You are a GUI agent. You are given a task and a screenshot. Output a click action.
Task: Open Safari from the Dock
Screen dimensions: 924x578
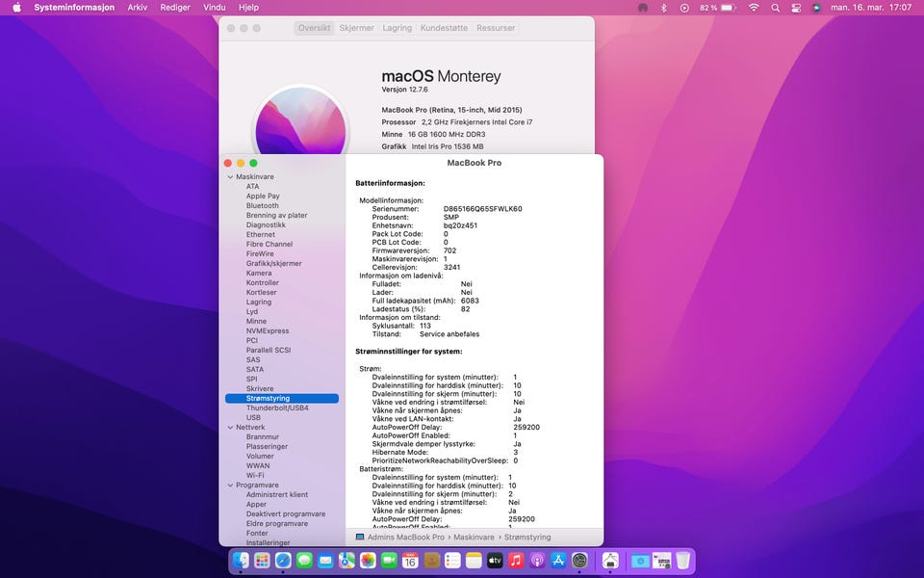point(283,560)
